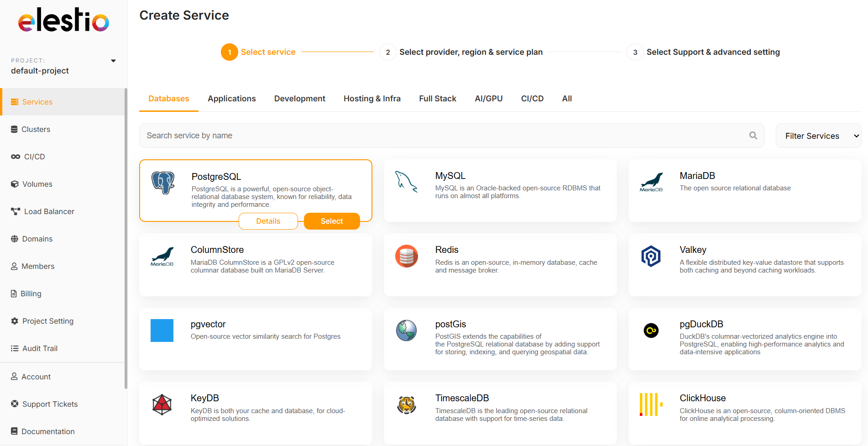This screenshot has width=868, height=446.
Task: Click the Project Setting gear icon
Action: pyautogui.click(x=15, y=321)
